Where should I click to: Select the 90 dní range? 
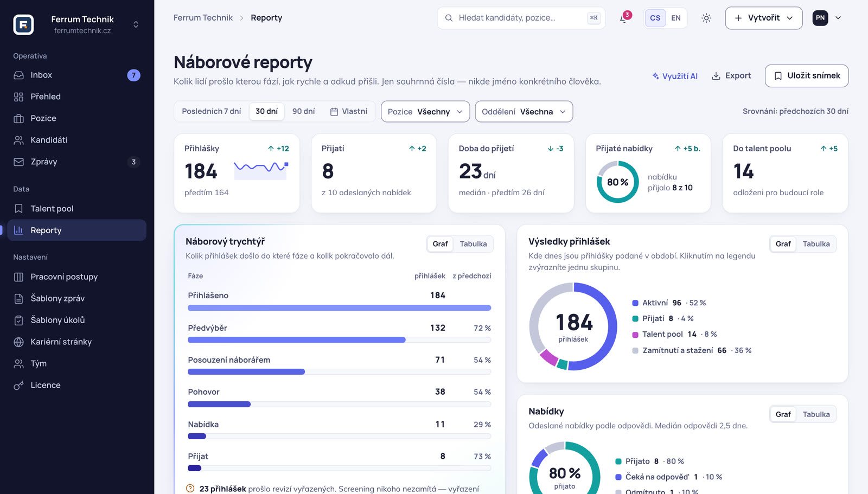point(304,111)
